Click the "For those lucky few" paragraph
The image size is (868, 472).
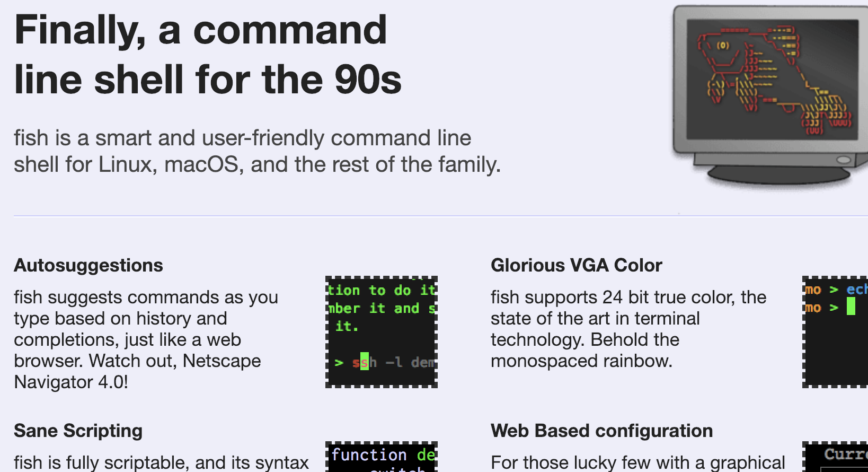[x=638, y=462]
